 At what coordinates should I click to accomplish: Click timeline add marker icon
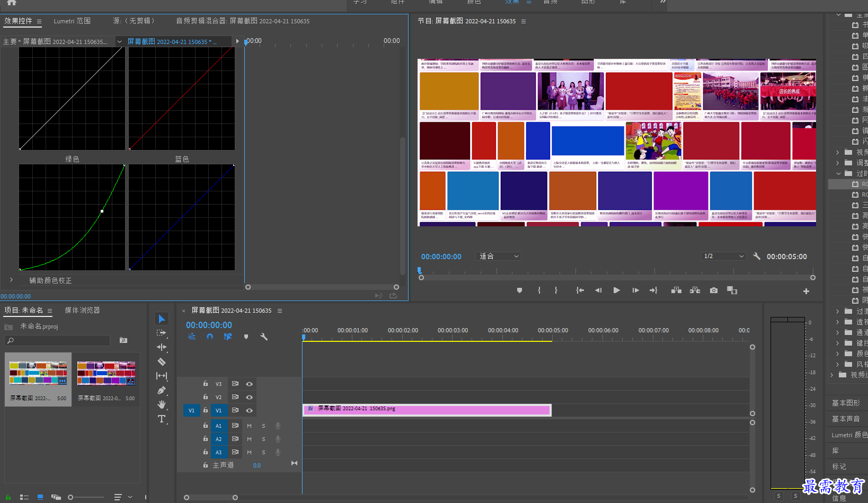[x=246, y=337]
